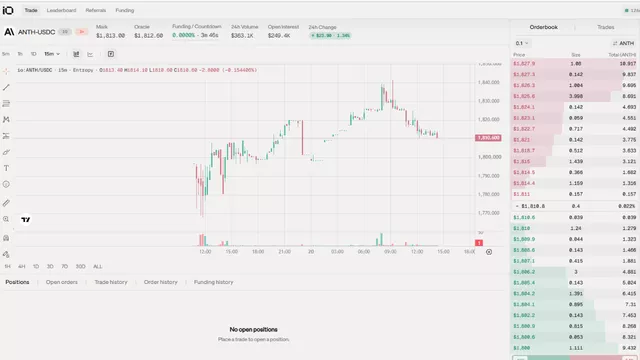Select the trend line drawing tool
The image size is (640, 360).
(6, 87)
